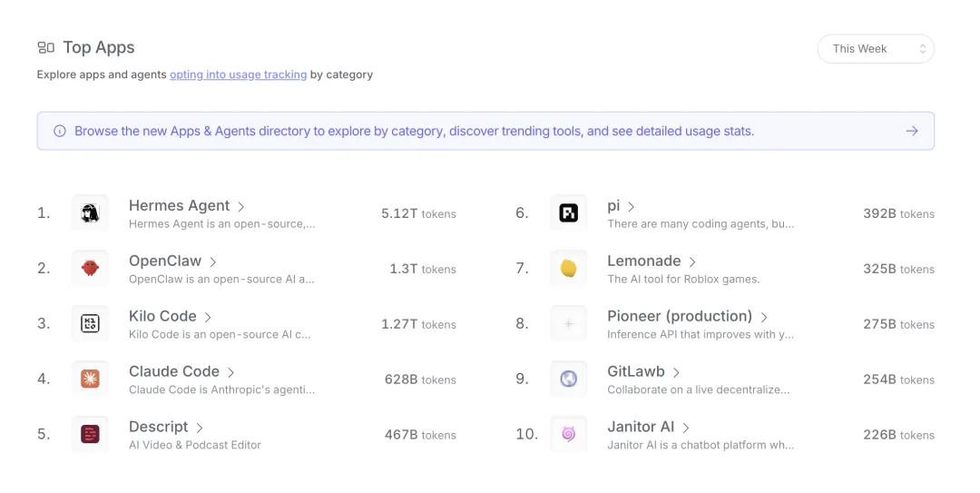The width and height of the screenshot is (980, 493).
Task: Click the red OpenClaw app icon
Action: click(x=90, y=269)
